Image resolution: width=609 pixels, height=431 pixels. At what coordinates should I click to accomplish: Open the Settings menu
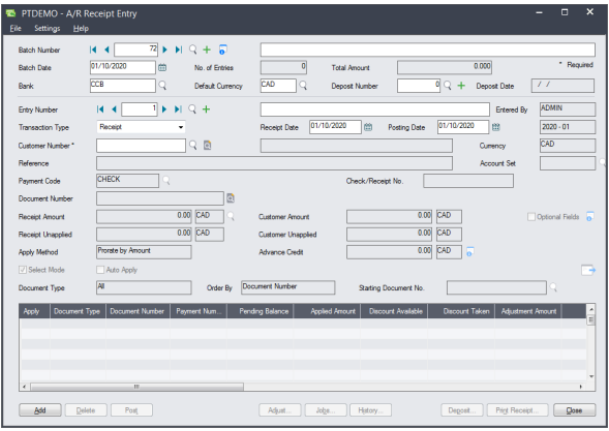[x=47, y=28]
